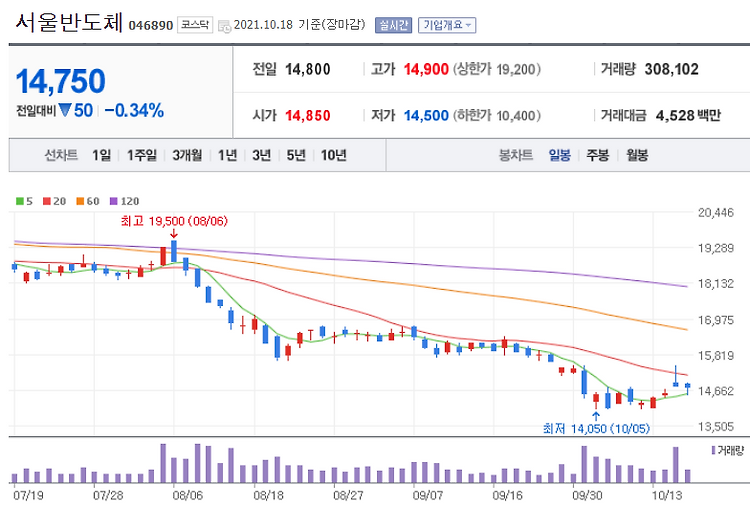Click the green 5-day moving average swatch
The width and height of the screenshot is (750, 506).
(x=20, y=201)
